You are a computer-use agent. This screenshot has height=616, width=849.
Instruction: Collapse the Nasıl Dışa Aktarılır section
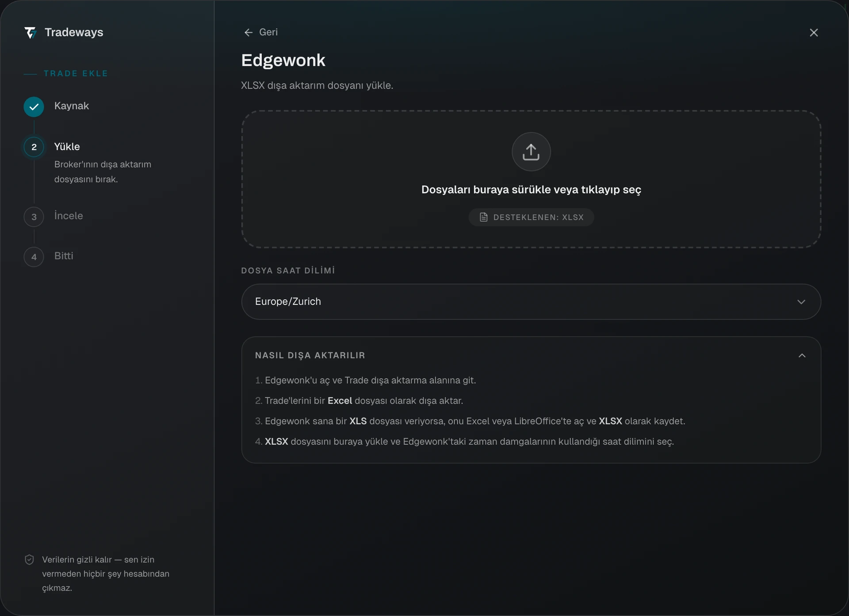[802, 356]
